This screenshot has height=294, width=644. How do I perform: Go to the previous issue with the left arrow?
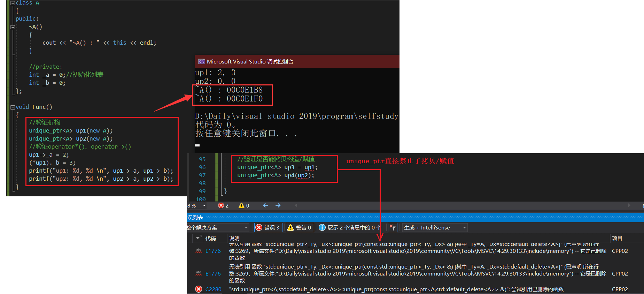pyautogui.click(x=265, y=205)
